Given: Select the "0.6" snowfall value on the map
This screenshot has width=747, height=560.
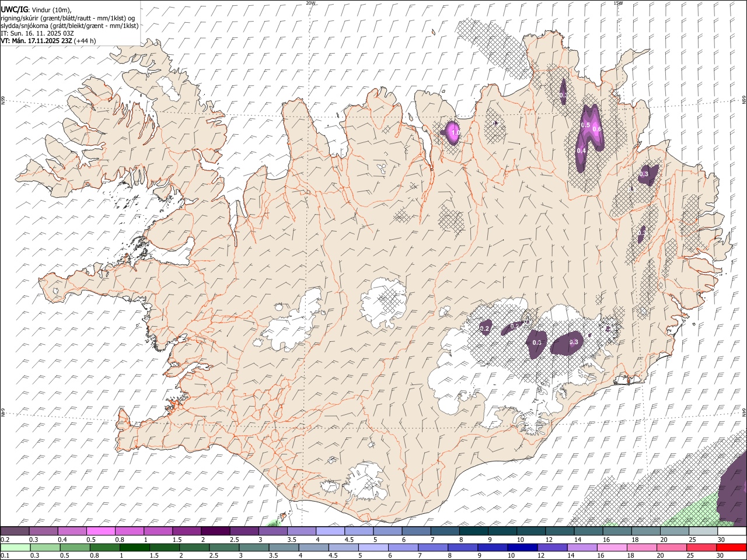Looking at the screenshot, I should point(597,129).
